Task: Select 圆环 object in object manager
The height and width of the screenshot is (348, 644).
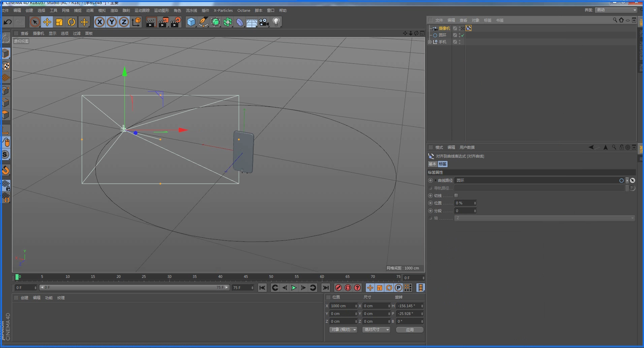Action: pos(443,35)
